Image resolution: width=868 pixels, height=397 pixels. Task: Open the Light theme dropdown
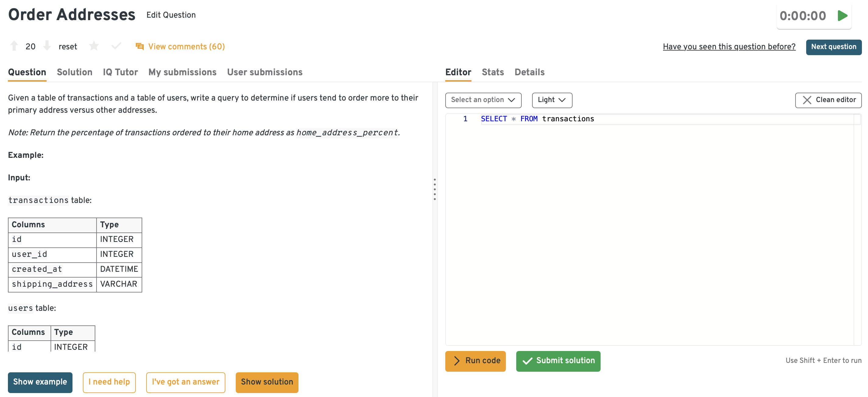[552, 100]
